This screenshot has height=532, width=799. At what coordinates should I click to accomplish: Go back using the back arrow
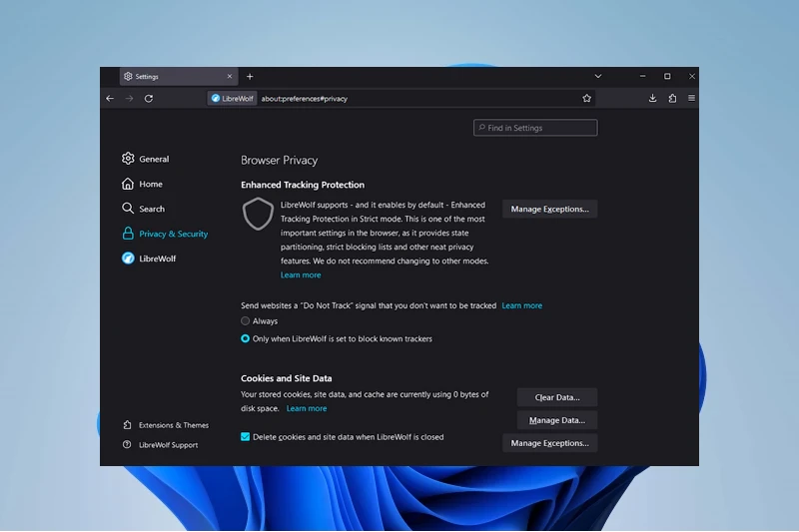click(x=110, y=98)
